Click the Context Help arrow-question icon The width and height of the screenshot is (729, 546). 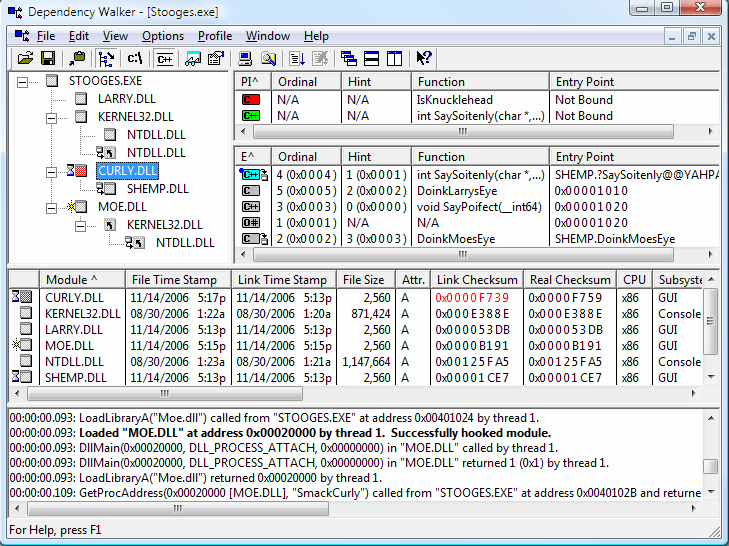point(424,59)
